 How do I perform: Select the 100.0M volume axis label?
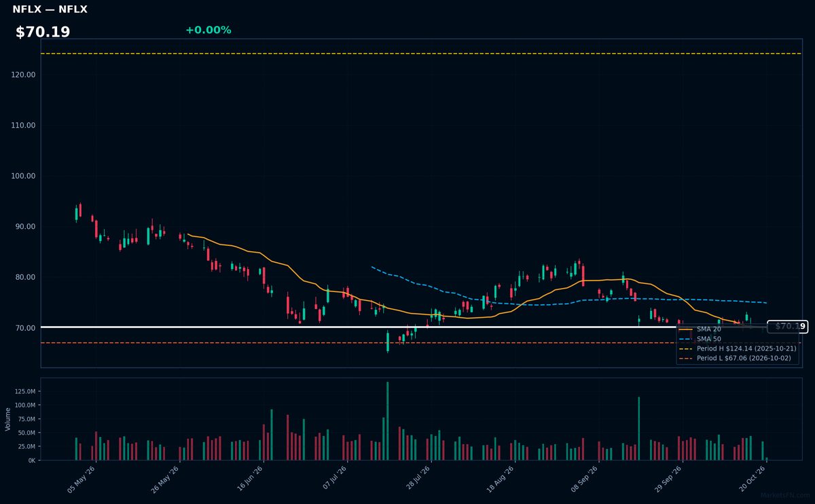pos(24,405)
